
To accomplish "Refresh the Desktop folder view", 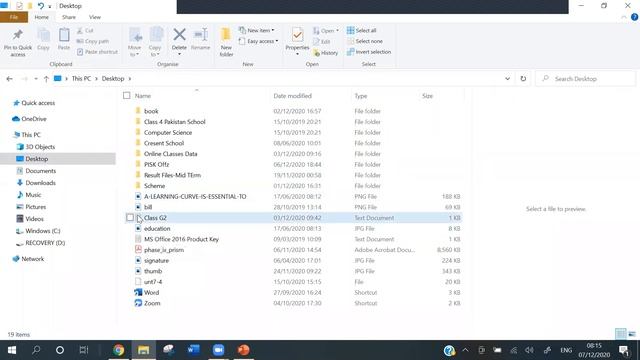I will 523,79.
